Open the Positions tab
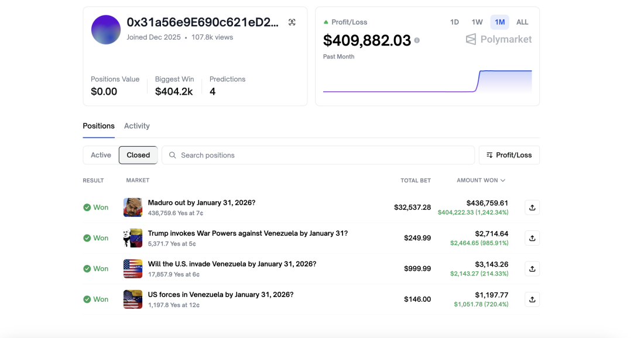This screenshot has height=338, width=644. tap(98, 126)
